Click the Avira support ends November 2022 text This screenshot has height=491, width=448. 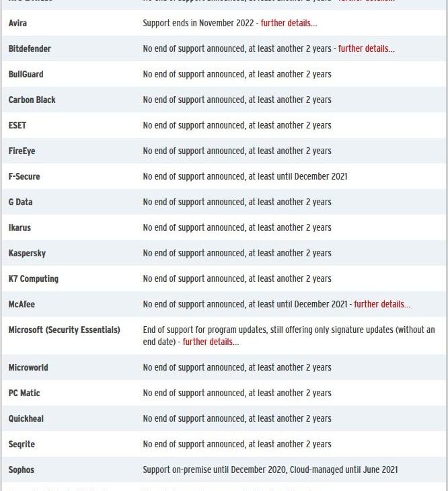[198, 23]
